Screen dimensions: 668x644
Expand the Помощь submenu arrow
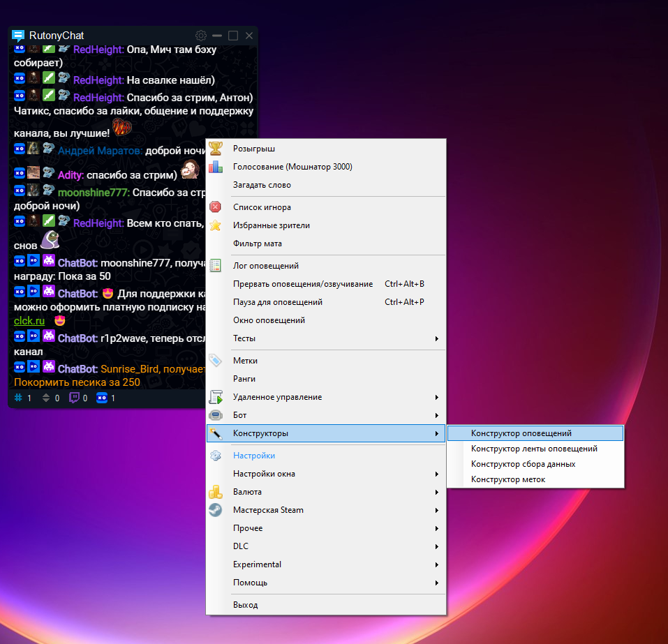tap(437, 583)
